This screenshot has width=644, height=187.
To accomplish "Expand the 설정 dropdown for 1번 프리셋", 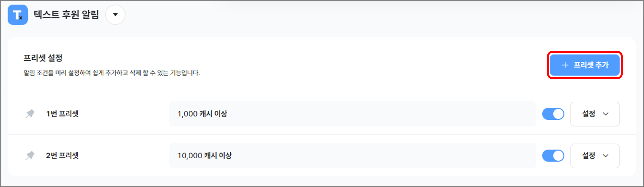I will coord(595,114).
